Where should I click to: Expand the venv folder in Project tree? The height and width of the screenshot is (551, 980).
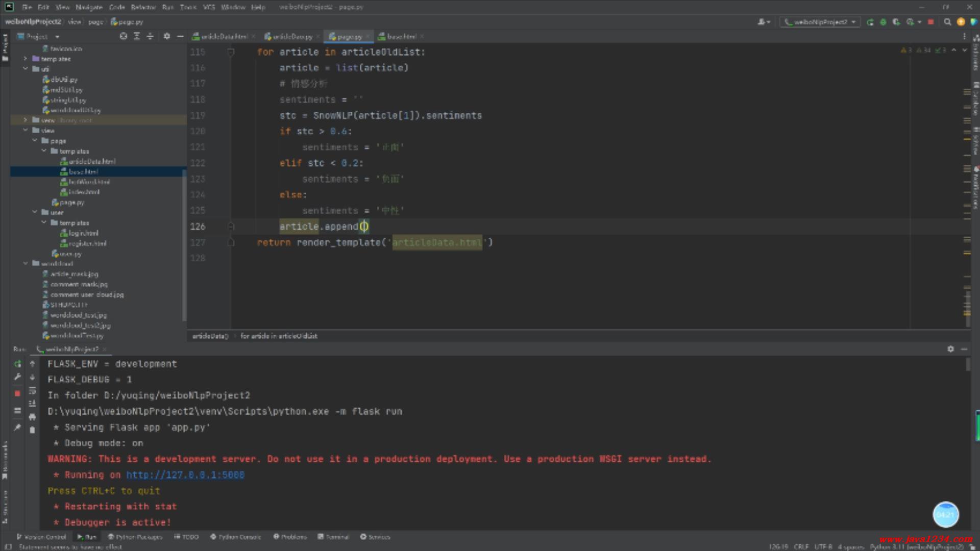click(26, 120)
